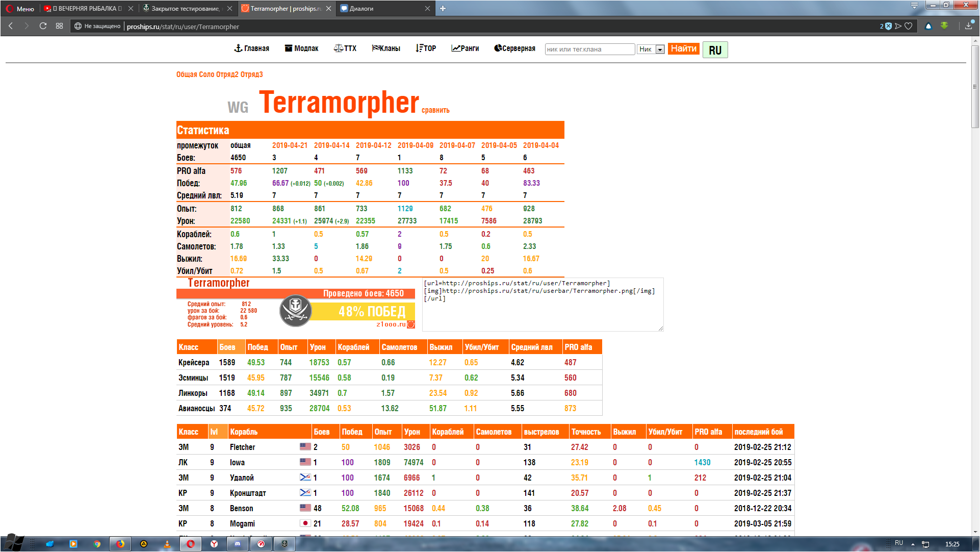The height and width of the screenshot is (552, 980).
Task: Open the ТТХ menu item
Action: point(345,48)
